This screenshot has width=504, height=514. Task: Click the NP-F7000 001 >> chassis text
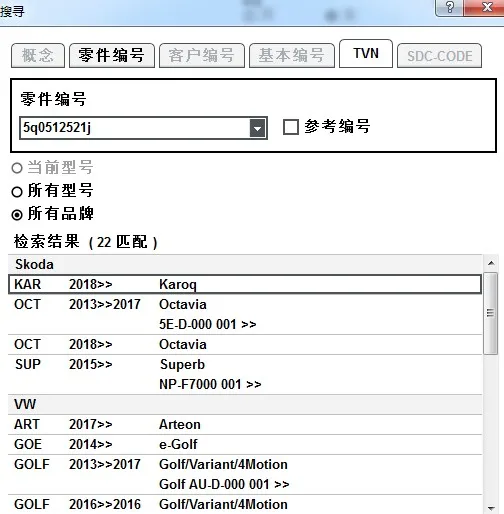[x=210, y=384]
